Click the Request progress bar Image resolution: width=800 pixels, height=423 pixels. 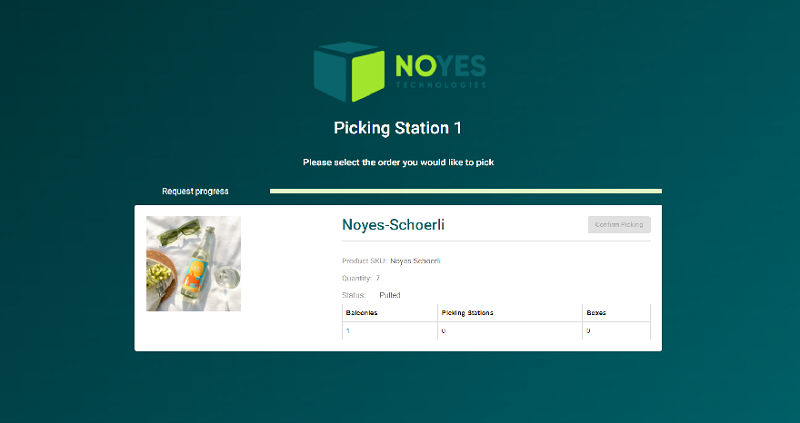tap(466, 191)
